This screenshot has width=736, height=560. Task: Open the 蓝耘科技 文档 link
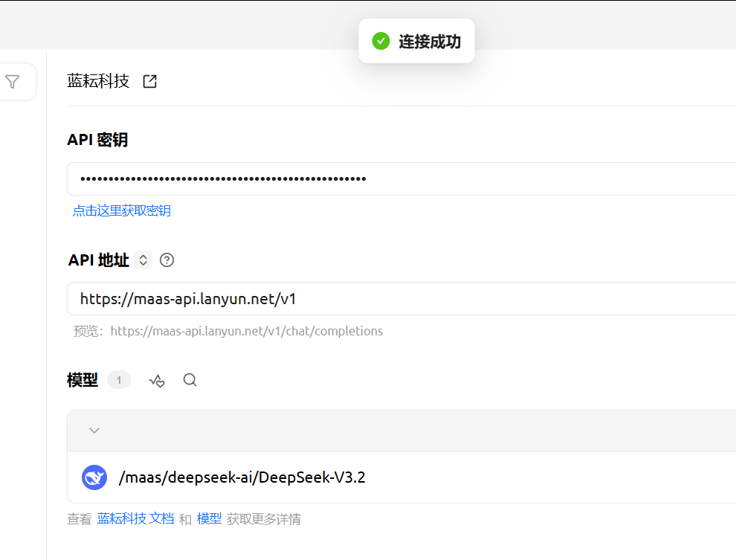tap(135, 518)
